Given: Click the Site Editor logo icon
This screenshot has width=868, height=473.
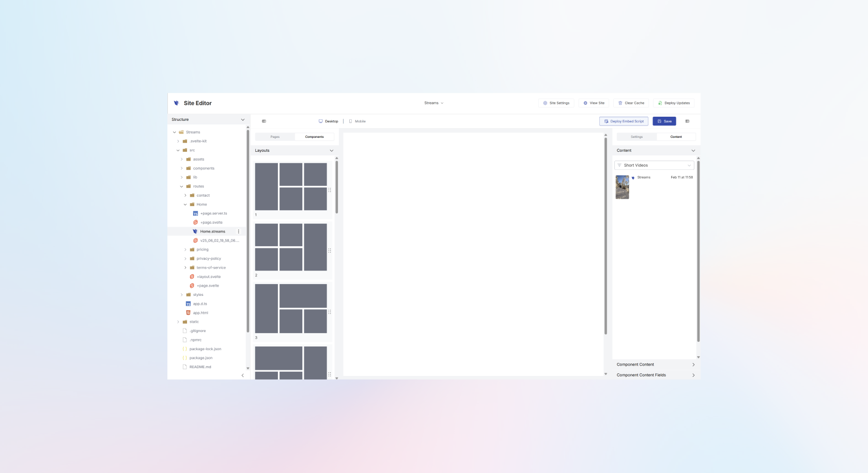Looking at the screenshot, I should point(176,103).
